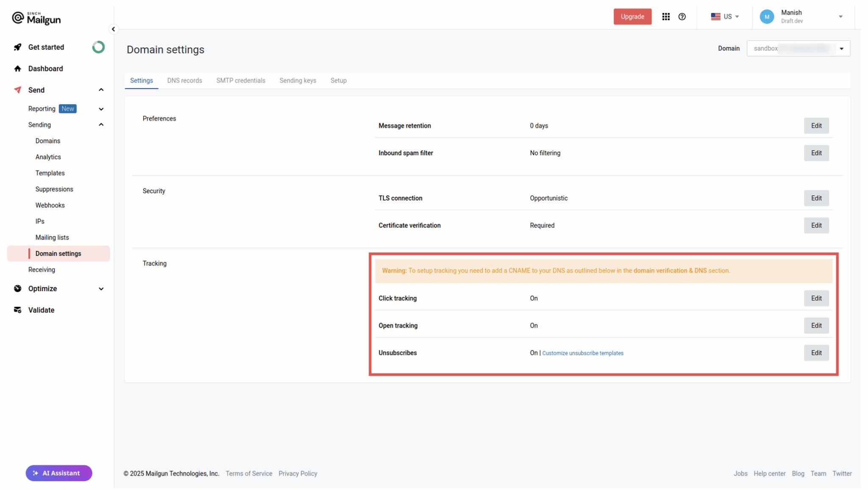Select the Dashboard home icon
Screen dimensions: 868x490
[x=17, y=68]
